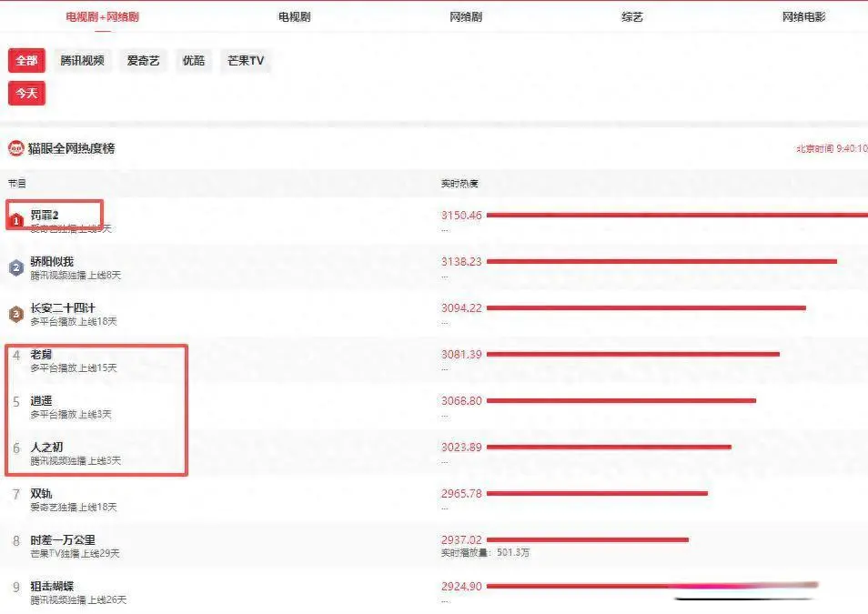The width and height of the screenshot is (868, 614).
Task: Filter by 腾讯视频 platform
Action: click(x=83, y=60)
